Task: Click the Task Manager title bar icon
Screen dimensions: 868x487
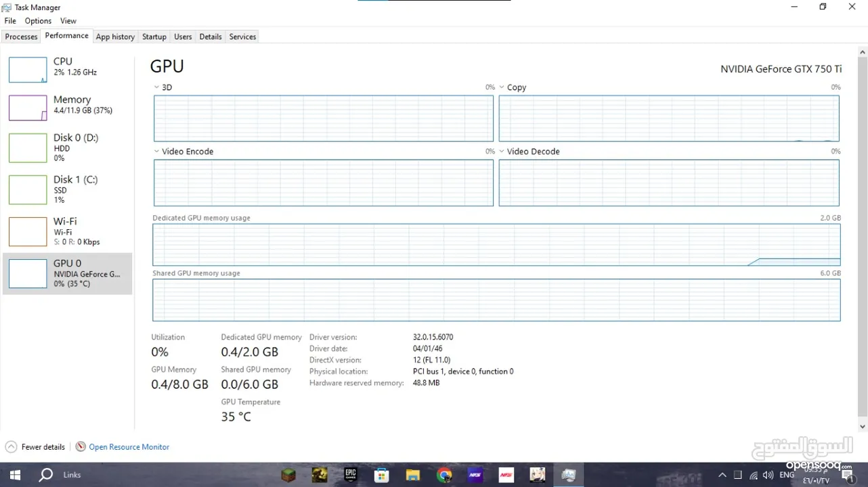Action: point(7,7)
